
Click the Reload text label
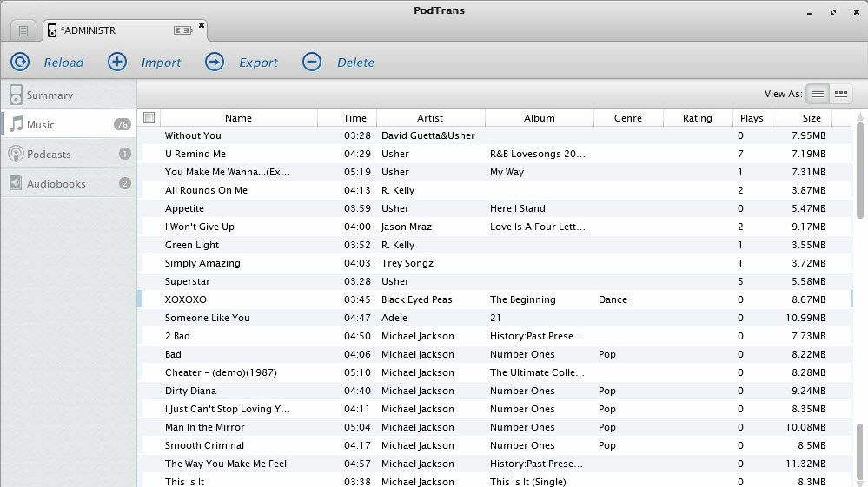click(63, 63)
